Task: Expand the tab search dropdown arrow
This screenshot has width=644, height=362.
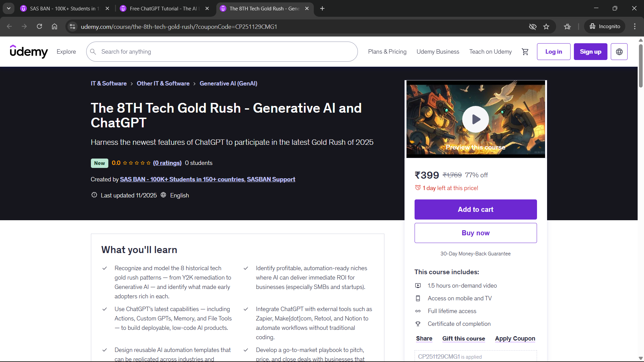Action: (9, 8)
